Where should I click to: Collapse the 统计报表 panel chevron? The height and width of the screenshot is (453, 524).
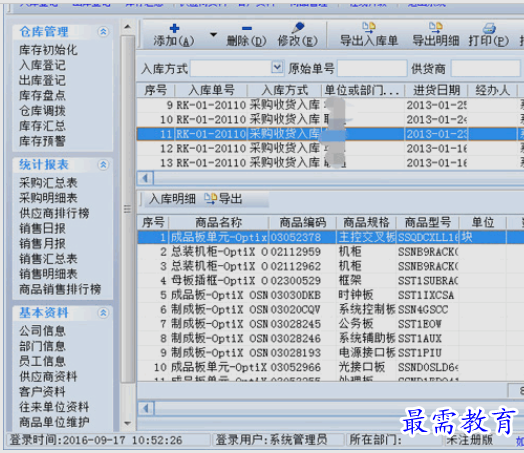tap(103, 165)
